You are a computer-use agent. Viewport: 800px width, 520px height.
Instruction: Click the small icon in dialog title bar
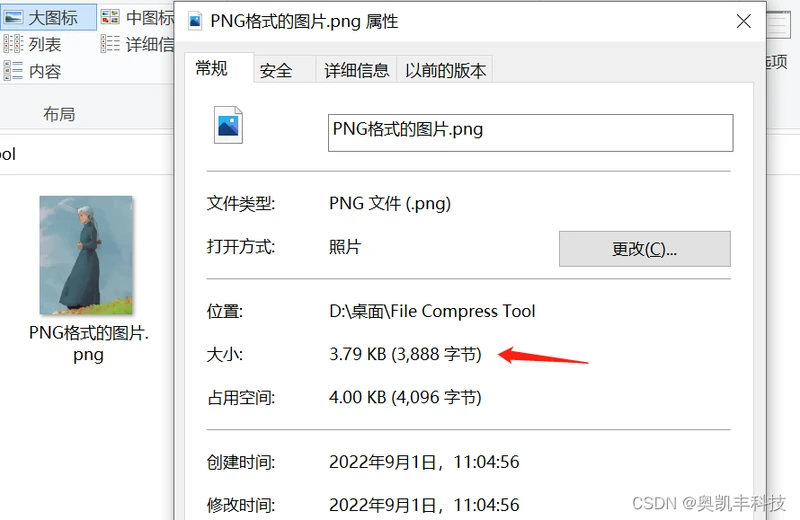tap(195, 21)
